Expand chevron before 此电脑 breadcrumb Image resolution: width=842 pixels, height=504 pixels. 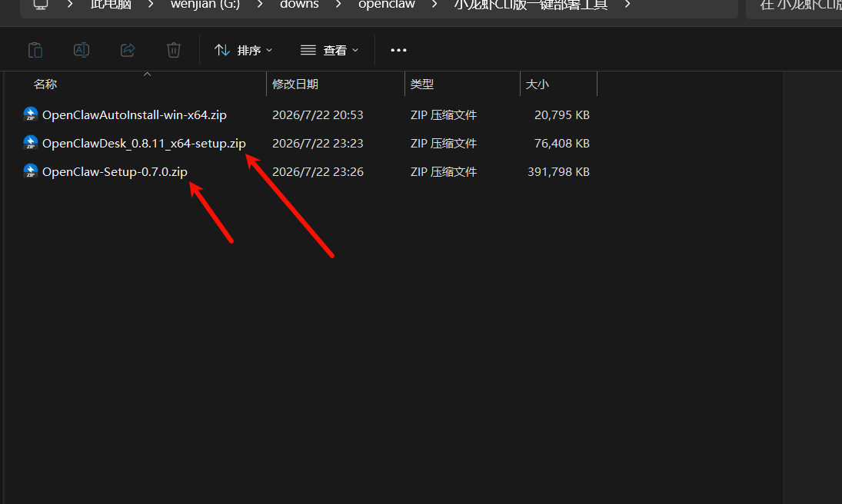tap(70, 5)
